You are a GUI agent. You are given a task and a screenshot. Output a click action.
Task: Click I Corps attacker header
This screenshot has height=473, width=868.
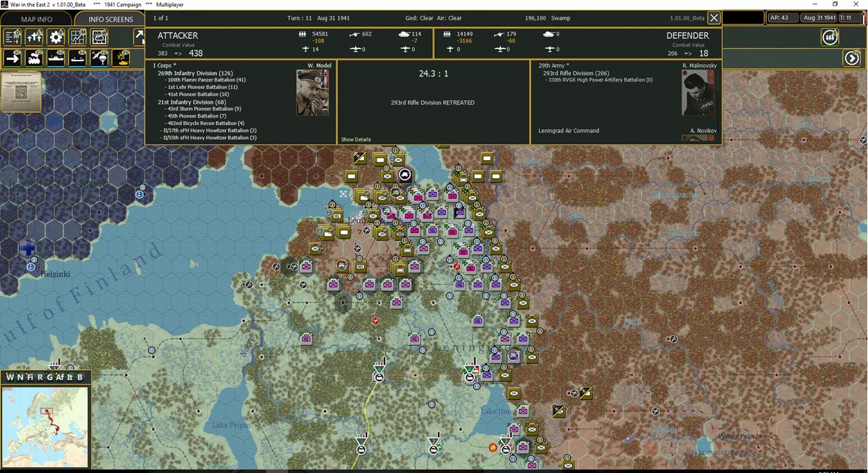165,65
